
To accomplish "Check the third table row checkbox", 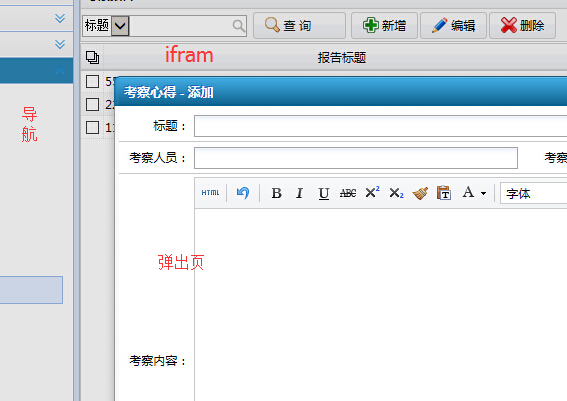I will pyautogui.click(x=92, y=127).
